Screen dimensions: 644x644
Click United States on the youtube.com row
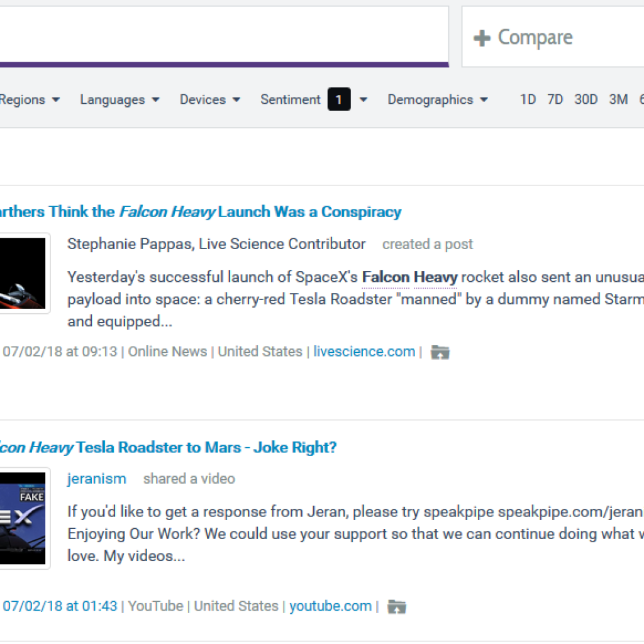pyautogui.click(x=236, y=606)
